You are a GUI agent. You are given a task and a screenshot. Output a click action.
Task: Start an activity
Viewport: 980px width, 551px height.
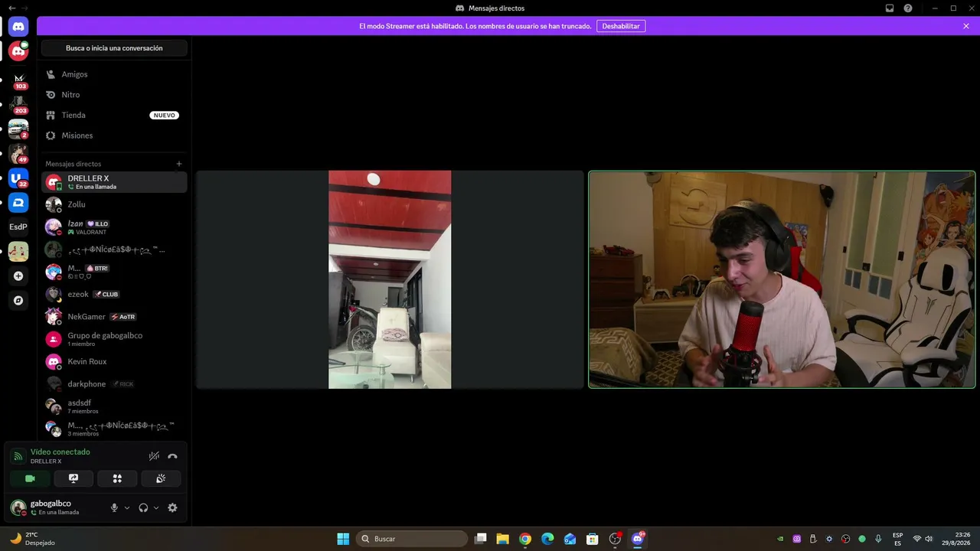tap(117, 478)
